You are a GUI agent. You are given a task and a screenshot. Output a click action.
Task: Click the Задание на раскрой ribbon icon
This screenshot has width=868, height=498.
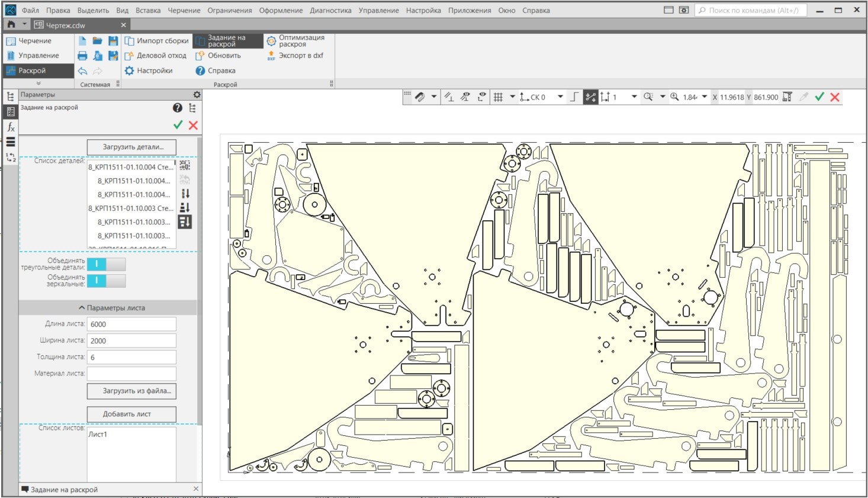(x=200, y=41)
